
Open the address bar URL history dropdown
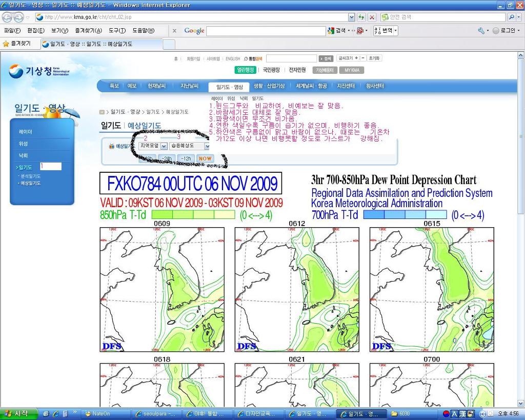(x=351, y=17)
